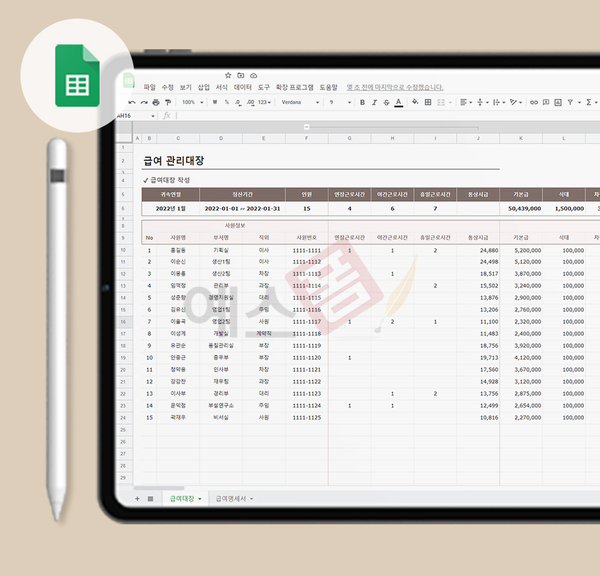Decrease decimal places

[x=238, y=102]
